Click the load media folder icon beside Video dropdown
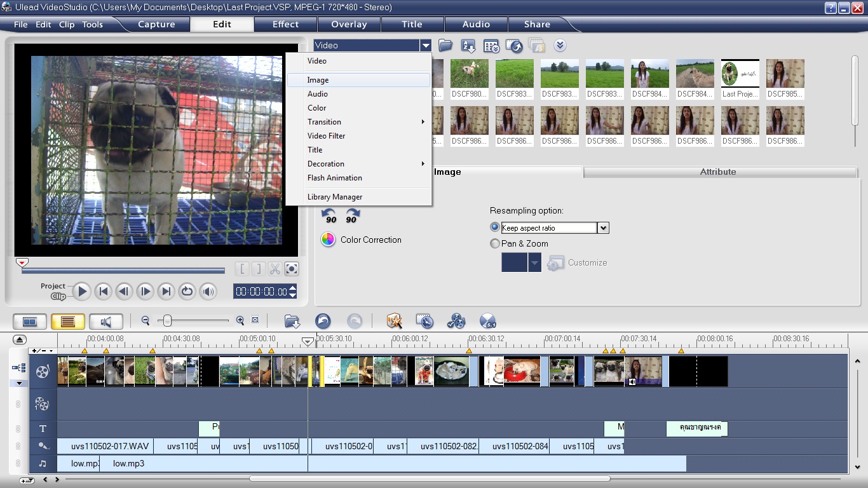This screenshot has height=488, width=868. (x=445, y=46)
